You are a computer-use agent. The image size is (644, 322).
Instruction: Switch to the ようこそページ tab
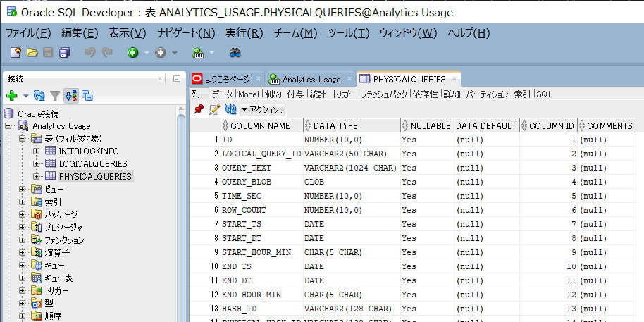click(x=227, y=80)
